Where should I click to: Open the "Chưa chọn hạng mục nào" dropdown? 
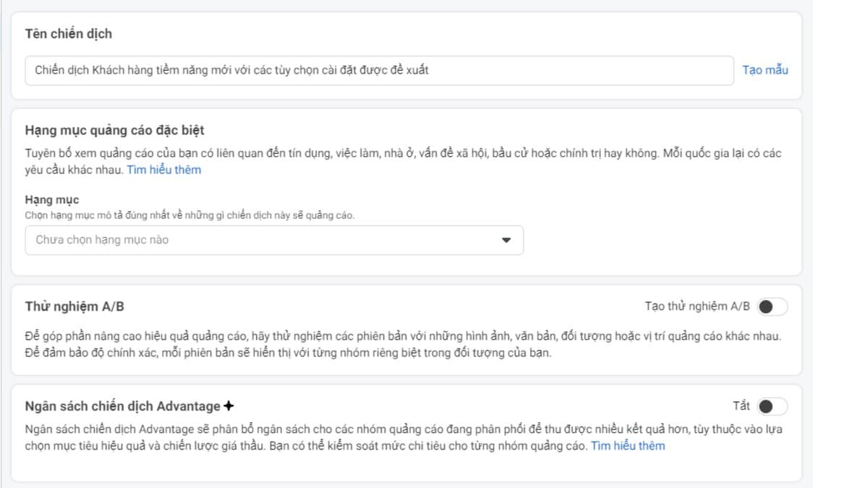pos(273,240)
